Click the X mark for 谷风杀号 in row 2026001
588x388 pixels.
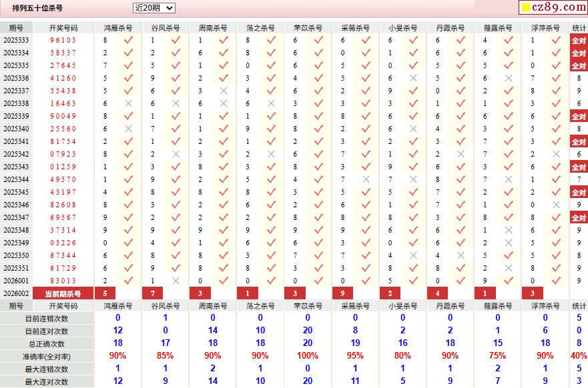[x=176, y=281]
